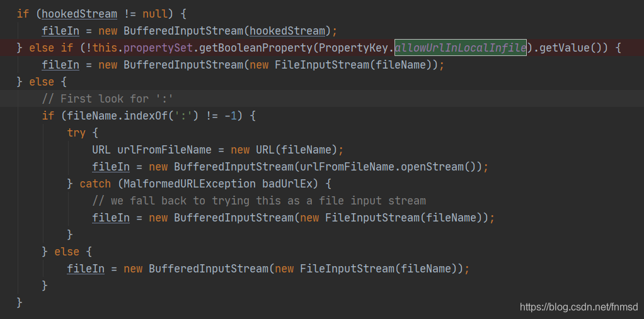Click fileIn assigned from hookedStream
644x319 pixels.
60,31
